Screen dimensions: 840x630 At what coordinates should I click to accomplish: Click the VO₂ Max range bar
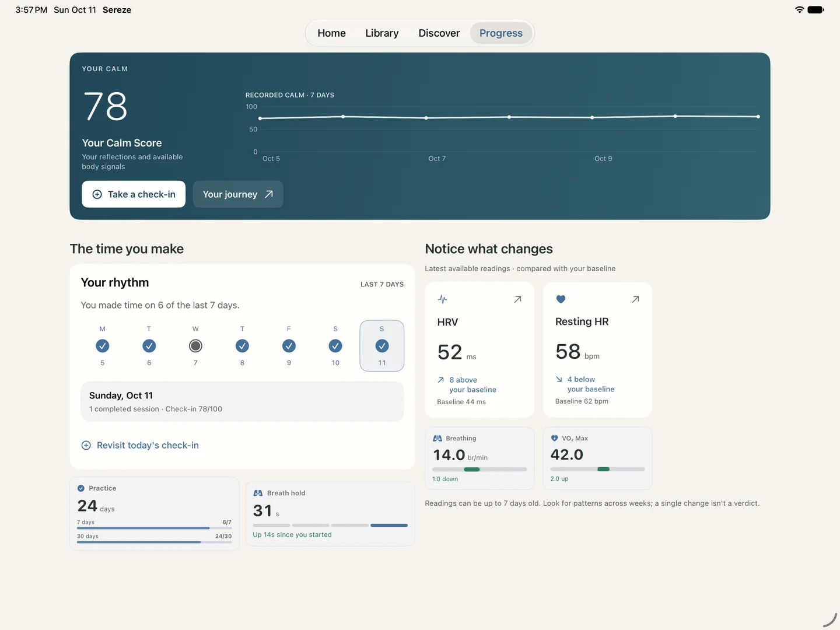click(597, 469)
